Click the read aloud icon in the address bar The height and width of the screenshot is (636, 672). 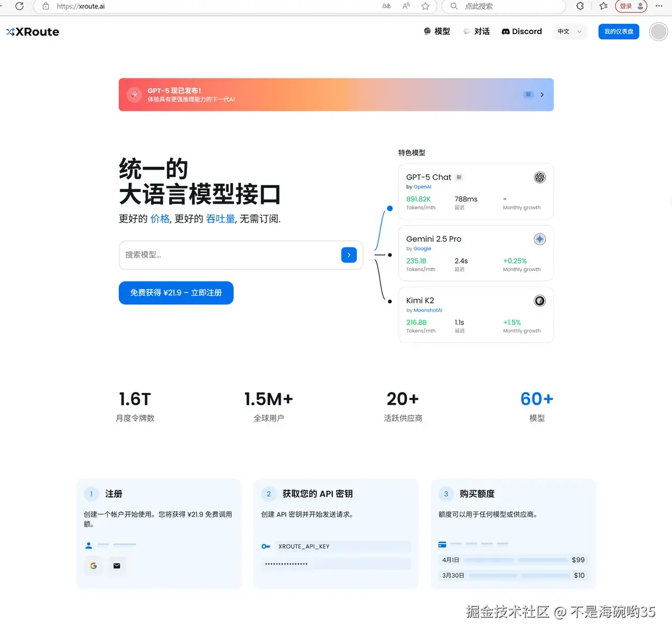click(x=406, y=6)
